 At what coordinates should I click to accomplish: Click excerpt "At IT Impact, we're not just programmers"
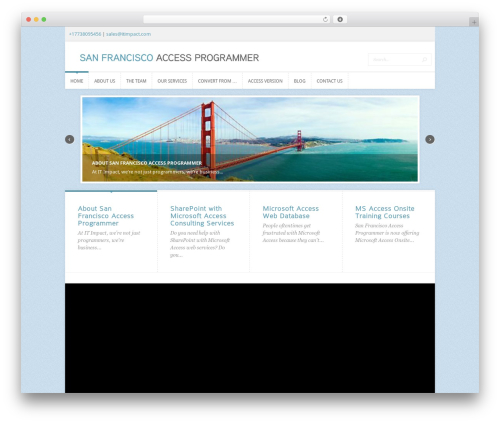(109, 240)
